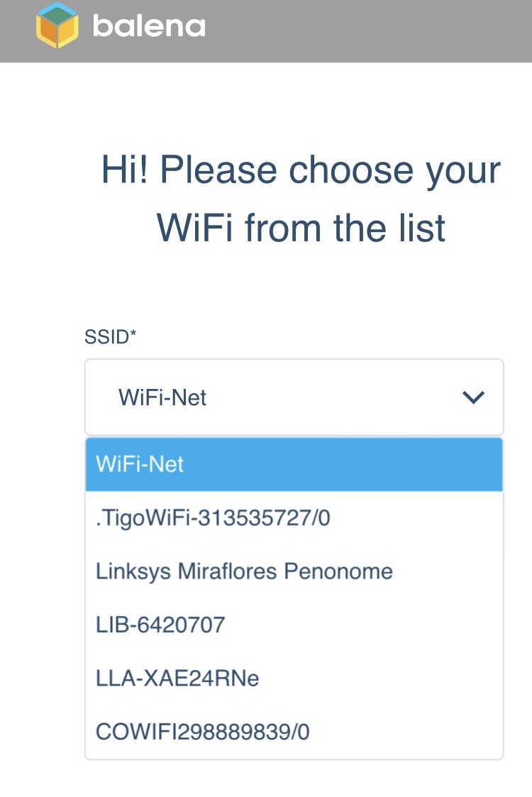Viewport: 532px width, 797px height.
Task: Click the balena cube logo icon
Action: click(57, 26)
